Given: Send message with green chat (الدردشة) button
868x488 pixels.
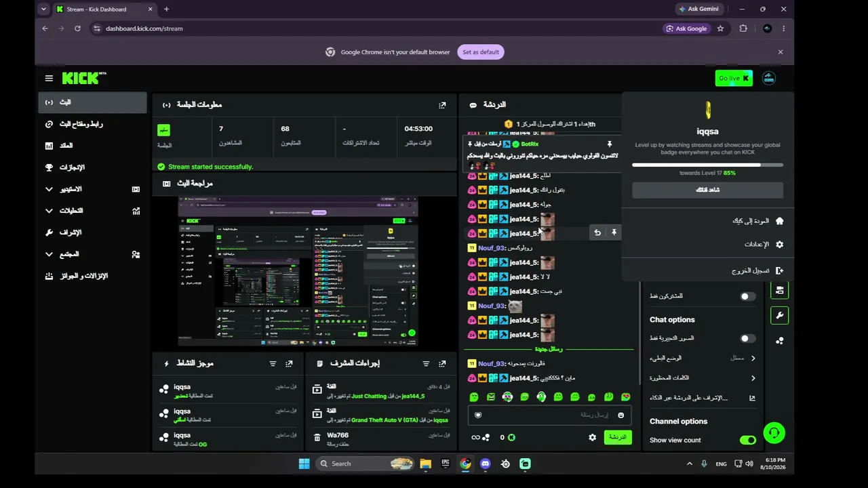Looking at the screenshot, I should [x=618, y=437].
